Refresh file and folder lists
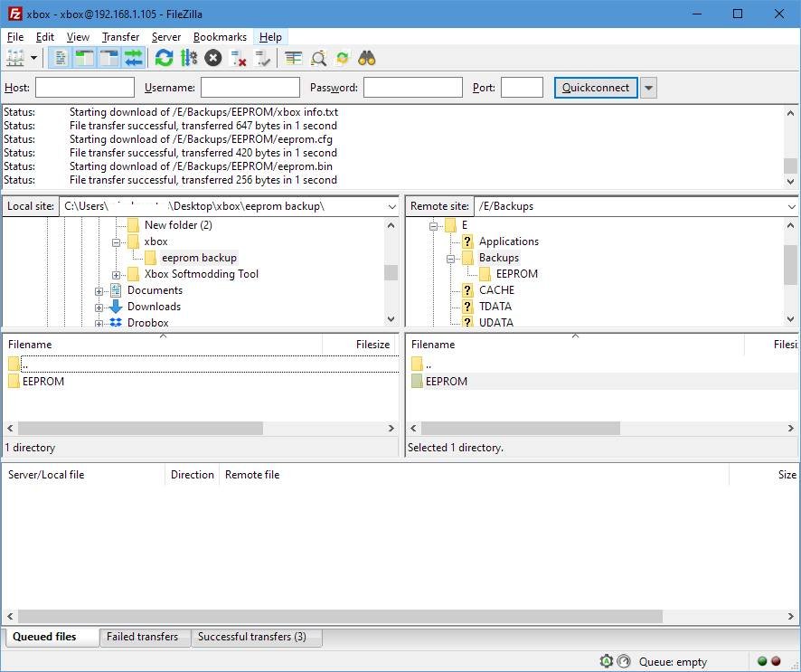 (x=164, y=58)
